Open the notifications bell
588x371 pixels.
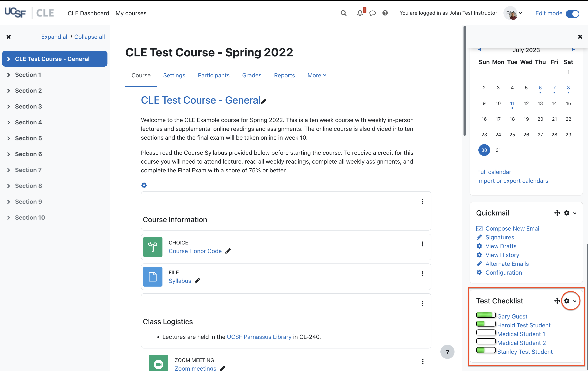pyautogui.click(x=360, y=13)
